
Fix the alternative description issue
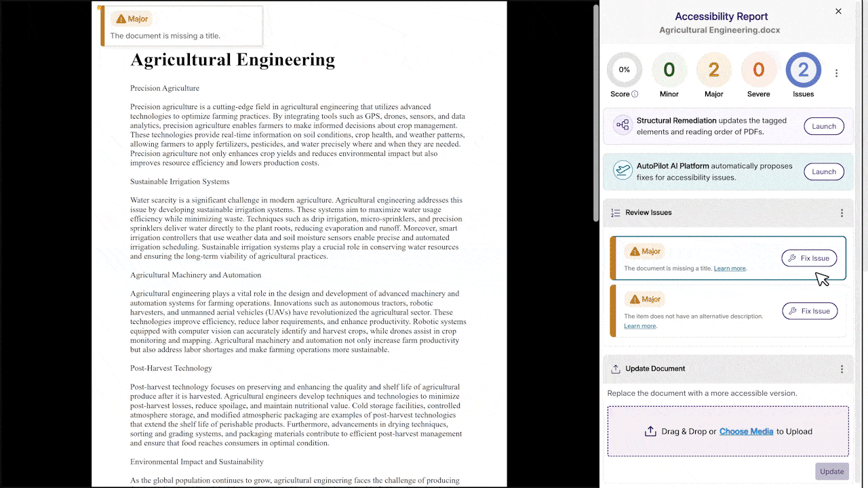[809, 311]
